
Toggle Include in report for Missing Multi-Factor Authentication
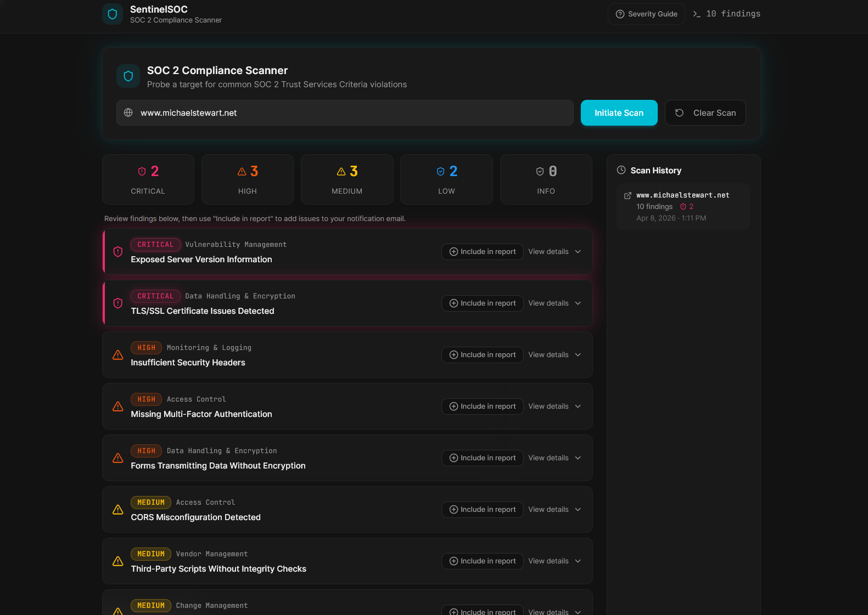click(x=483, y=407)
